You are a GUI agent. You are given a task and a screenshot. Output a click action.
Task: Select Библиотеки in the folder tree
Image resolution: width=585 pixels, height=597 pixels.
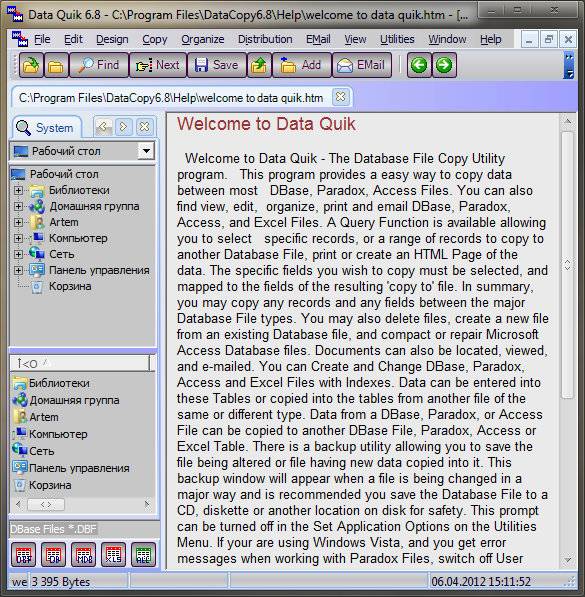point(79,190)
